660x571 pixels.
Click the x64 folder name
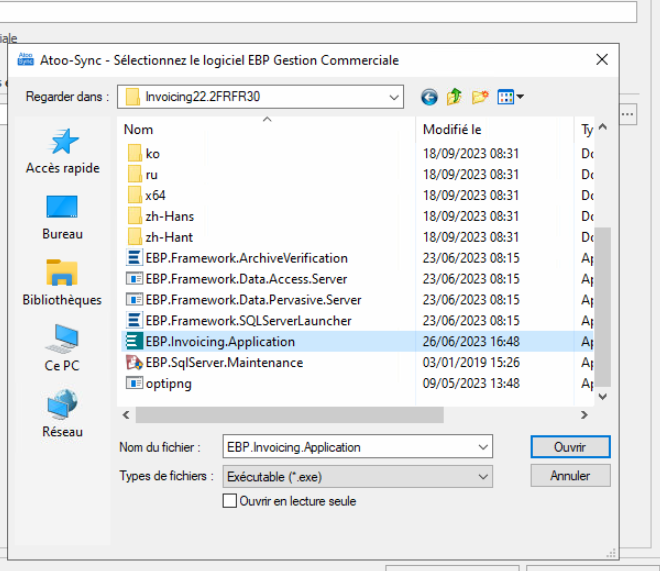(155, 195)
